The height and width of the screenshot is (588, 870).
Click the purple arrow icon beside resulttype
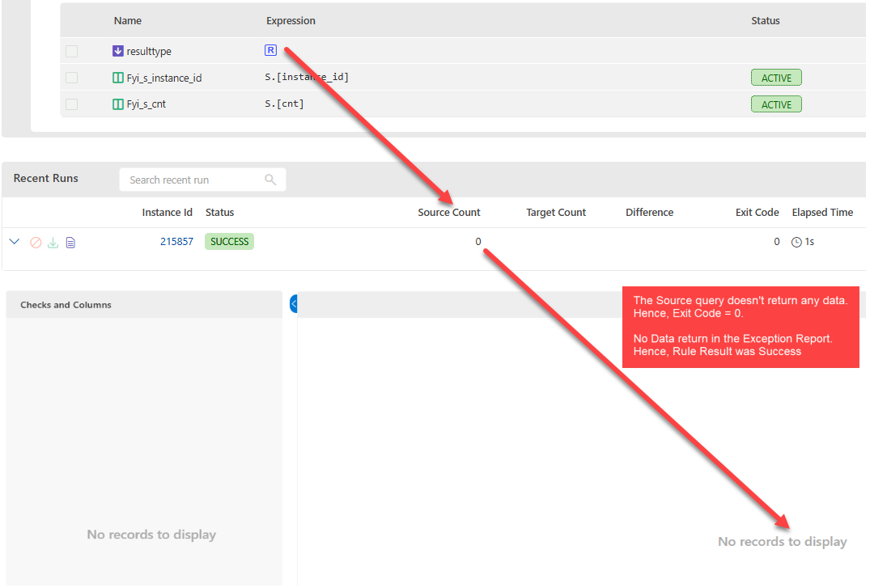(118, 51)
